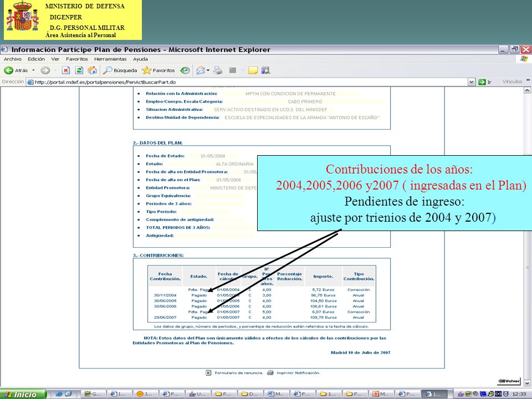Switch to the taskbar window labeled G...

coord(93,394)
